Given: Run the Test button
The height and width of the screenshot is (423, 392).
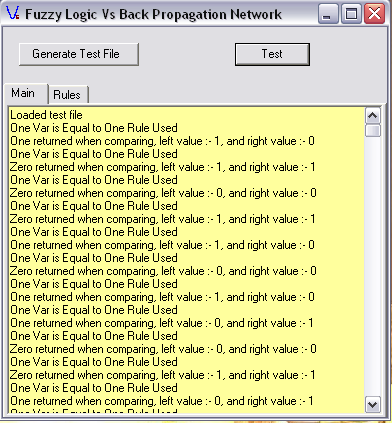Looking at the screenshot, I should click(x=272, y=54).
